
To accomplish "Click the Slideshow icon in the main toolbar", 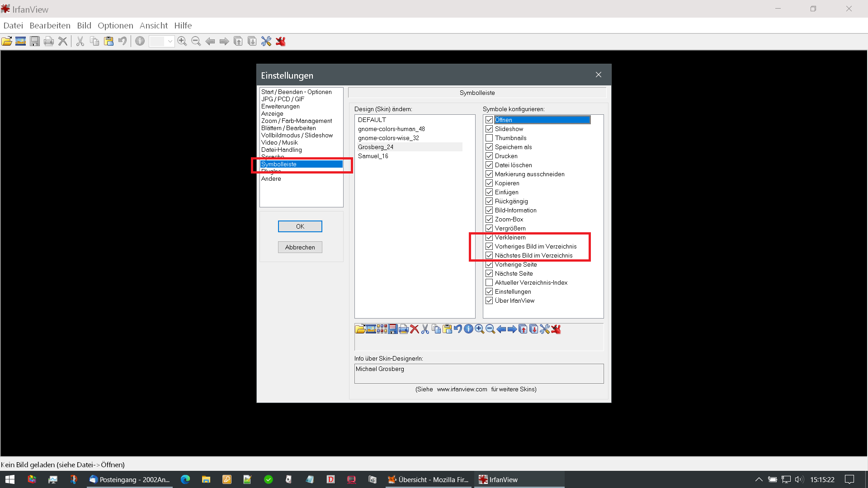I will coord(21,42).
